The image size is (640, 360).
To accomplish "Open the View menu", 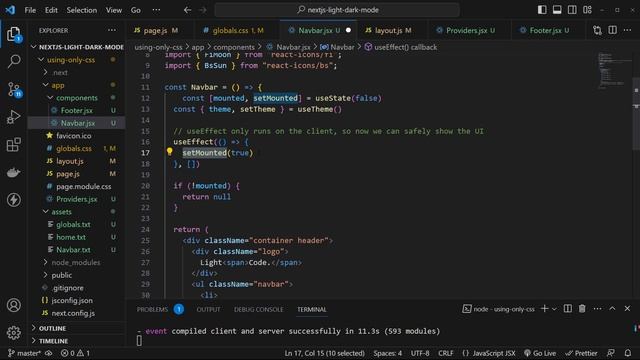I will (x=113, y=10).
